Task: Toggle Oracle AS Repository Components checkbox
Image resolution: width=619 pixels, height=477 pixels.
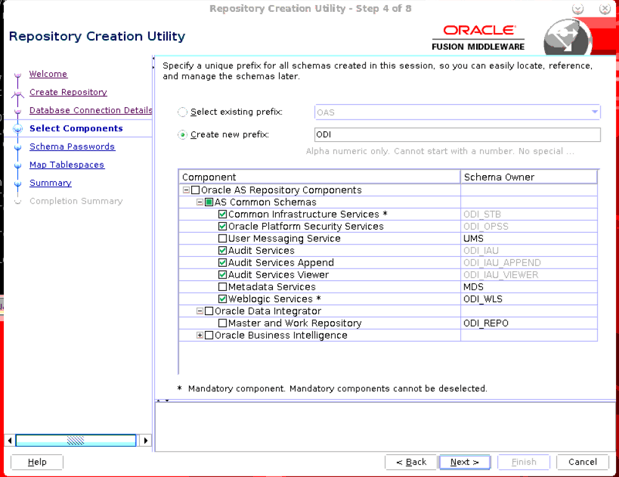Action: point(195,190)
